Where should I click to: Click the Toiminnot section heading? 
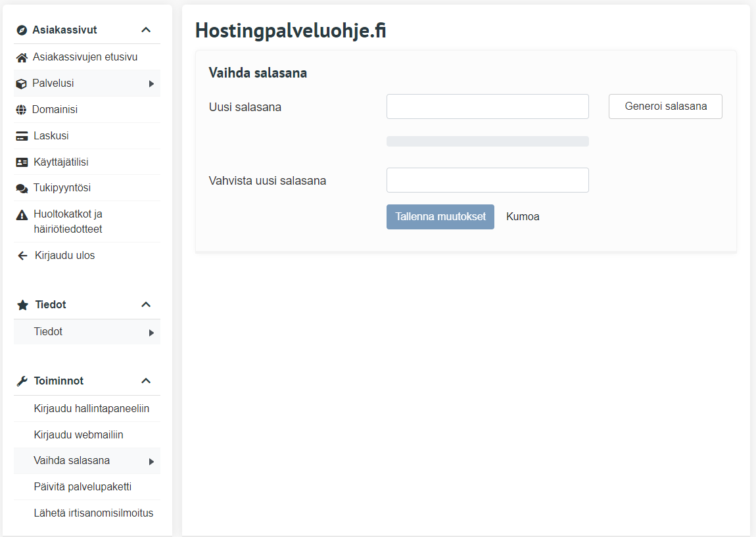(x=59, y=381)
